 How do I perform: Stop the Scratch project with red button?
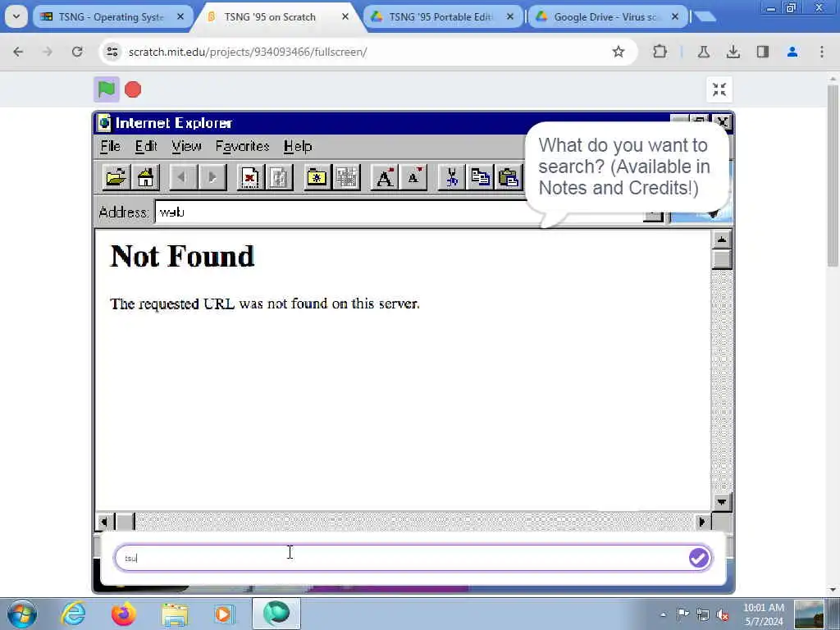point(133,89)
